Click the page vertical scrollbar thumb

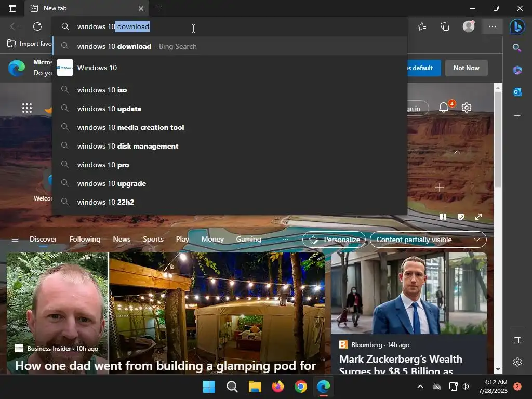pos(498,139)
